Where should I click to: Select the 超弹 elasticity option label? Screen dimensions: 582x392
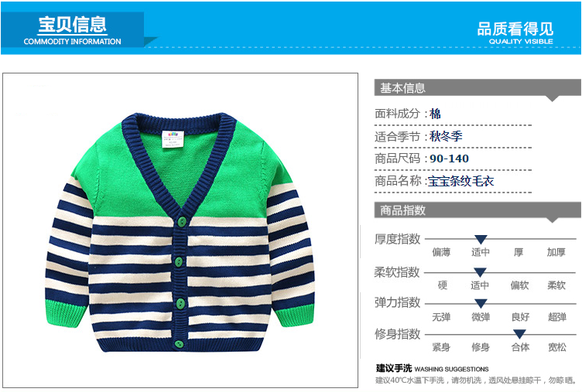pos(557,317)
